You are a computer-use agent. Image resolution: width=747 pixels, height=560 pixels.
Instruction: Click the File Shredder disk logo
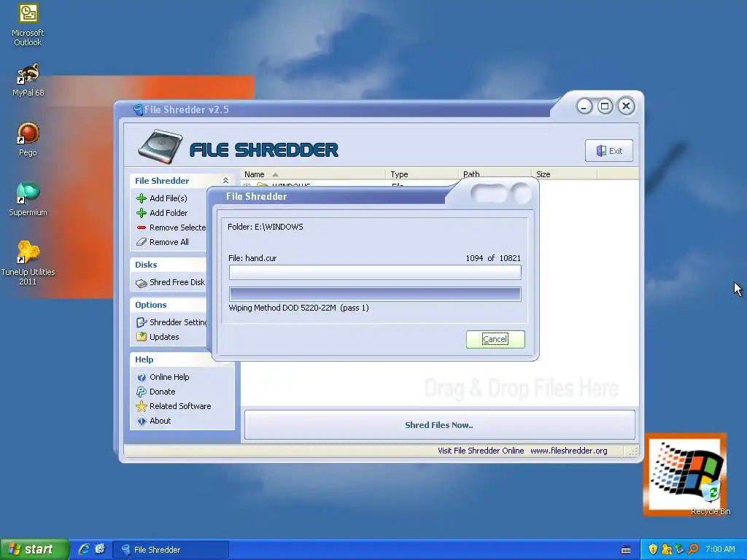point(160,147)
